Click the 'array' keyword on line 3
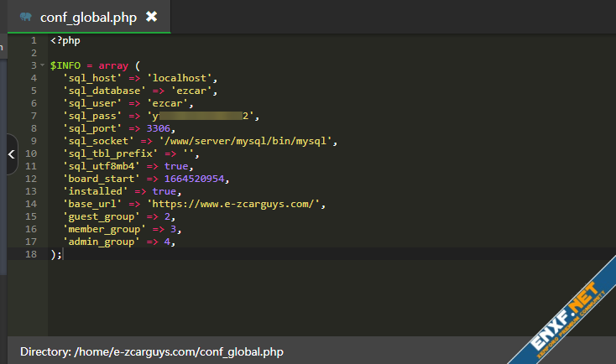Image resolution: width=616 pixels, height=364 pixels. point(114,65)
